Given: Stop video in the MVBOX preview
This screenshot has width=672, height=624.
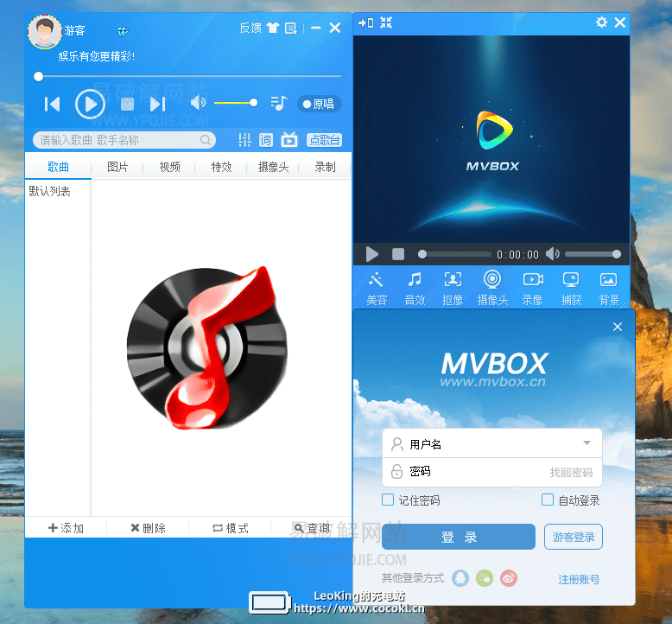Looking at the screenshot, I should tap(398, 254).
